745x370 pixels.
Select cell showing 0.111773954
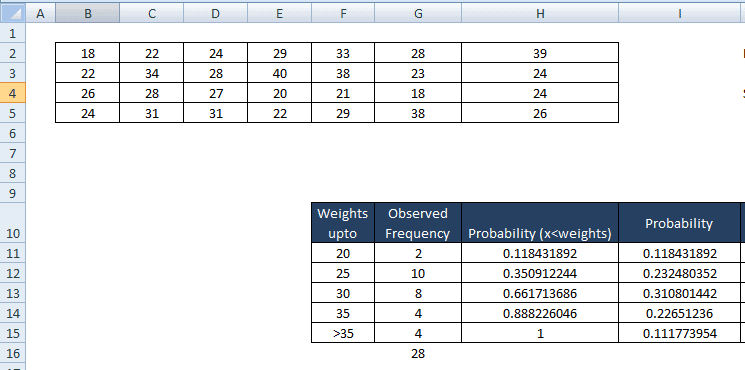pos(679,333)
